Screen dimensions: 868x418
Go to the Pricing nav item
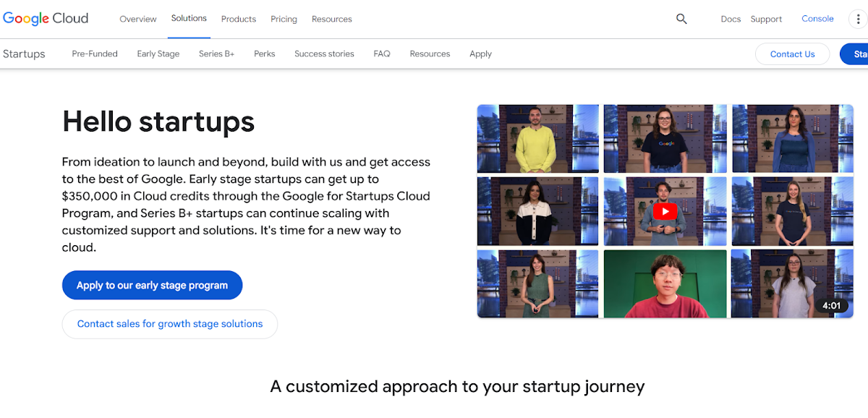point(284,19)
